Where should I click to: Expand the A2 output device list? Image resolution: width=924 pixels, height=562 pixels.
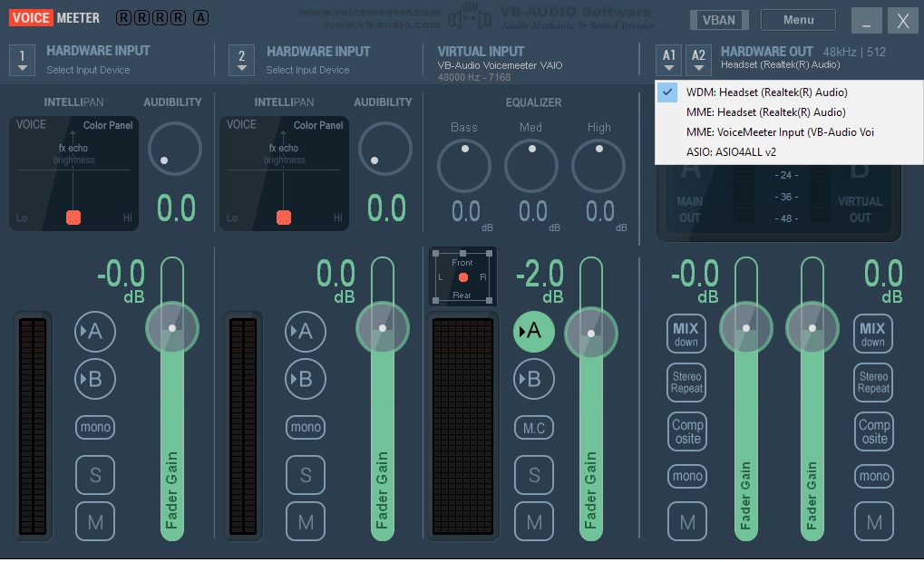coord(698,60)
